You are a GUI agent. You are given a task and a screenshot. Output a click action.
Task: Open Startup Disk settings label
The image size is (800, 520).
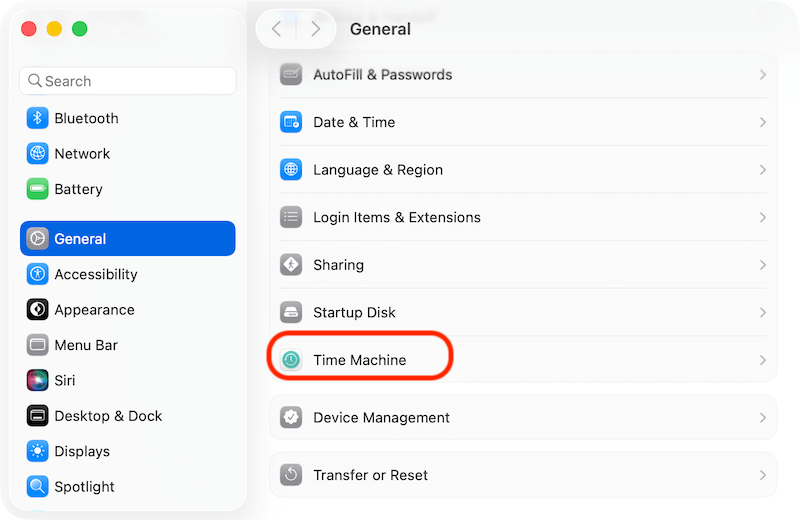tap(354, 312)
